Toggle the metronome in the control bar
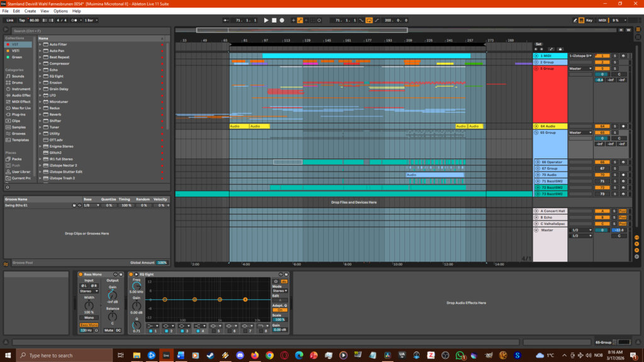 (x=74, y=20)
